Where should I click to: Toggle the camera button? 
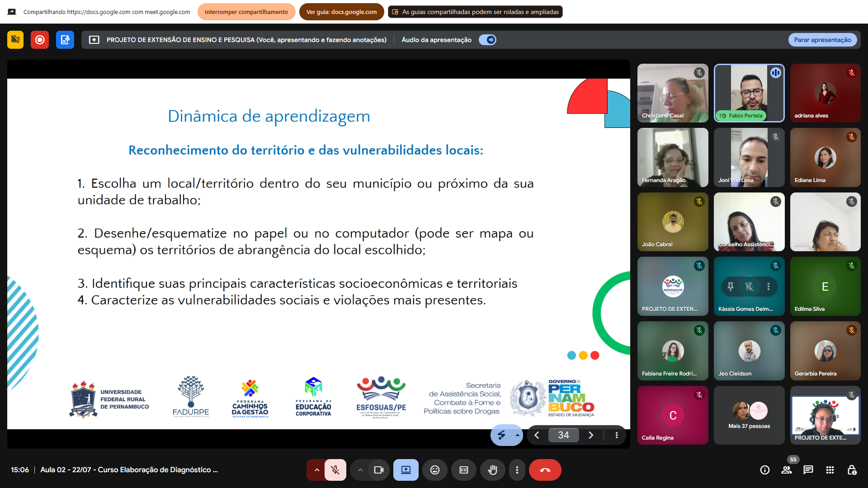coord(378,470)
